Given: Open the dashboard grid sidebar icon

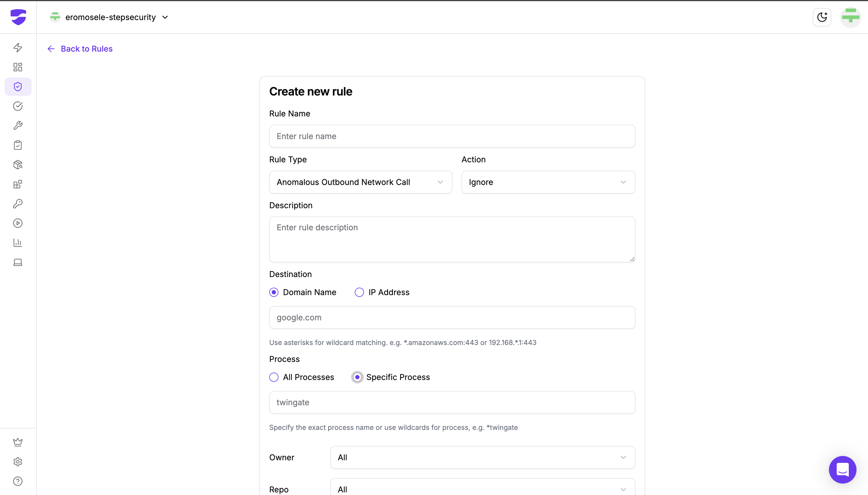Looking at the screenshot, I should pos(18,67).
